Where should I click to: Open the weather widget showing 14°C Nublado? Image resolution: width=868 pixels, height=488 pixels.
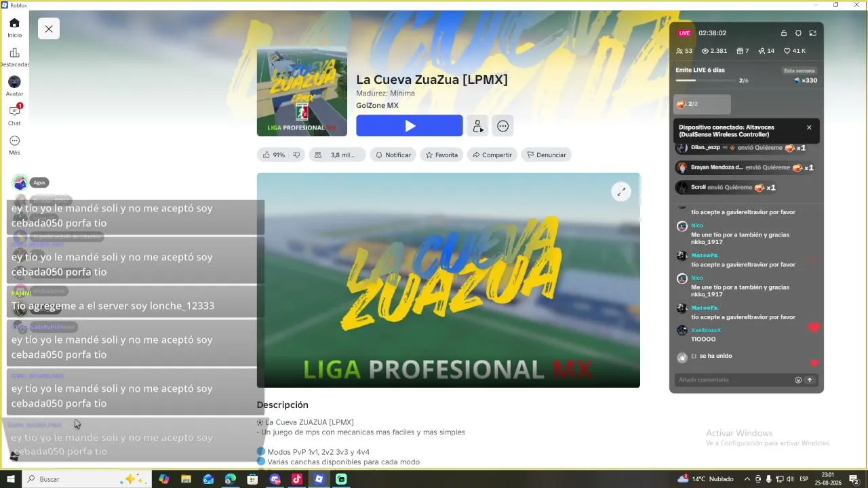tap(705, 479)
